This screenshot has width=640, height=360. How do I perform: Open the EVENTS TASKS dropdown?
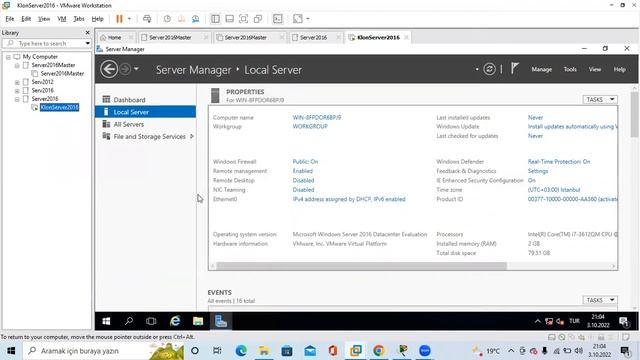[x=600, y=300]
